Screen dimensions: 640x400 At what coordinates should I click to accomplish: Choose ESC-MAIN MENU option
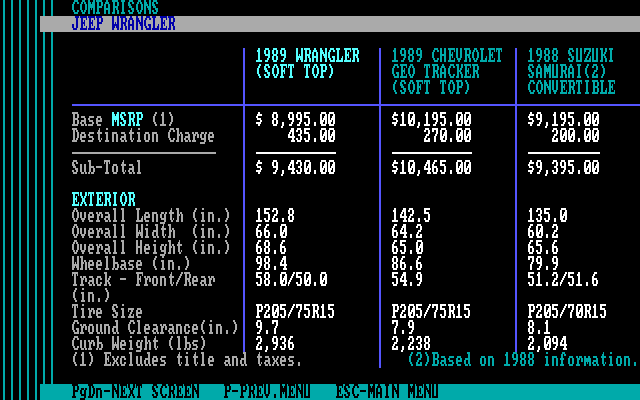(387, 391)
